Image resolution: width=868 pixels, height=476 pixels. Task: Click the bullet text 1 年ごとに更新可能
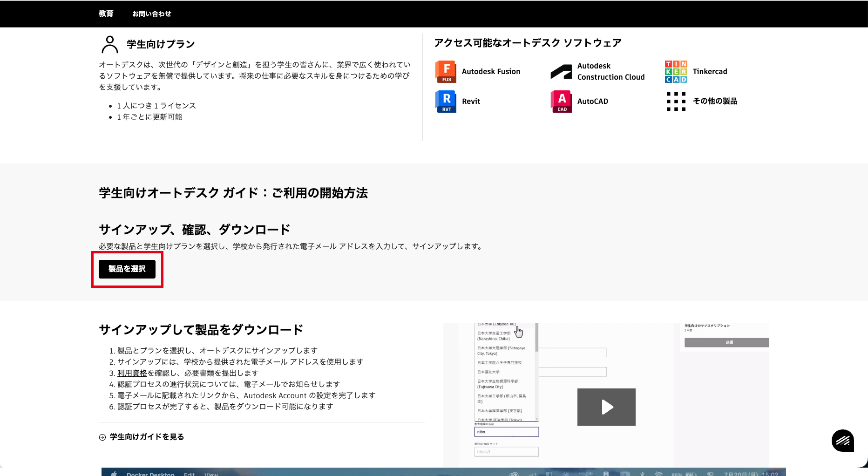click(x=149, y=117)
